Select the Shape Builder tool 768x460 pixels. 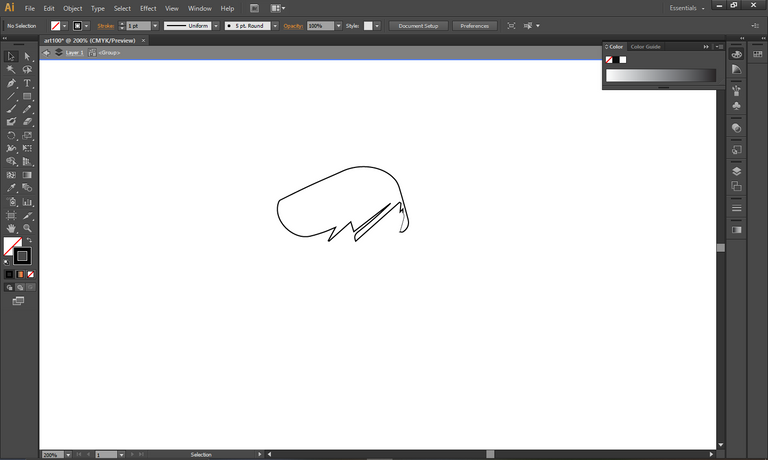click(x=11, y=161)
